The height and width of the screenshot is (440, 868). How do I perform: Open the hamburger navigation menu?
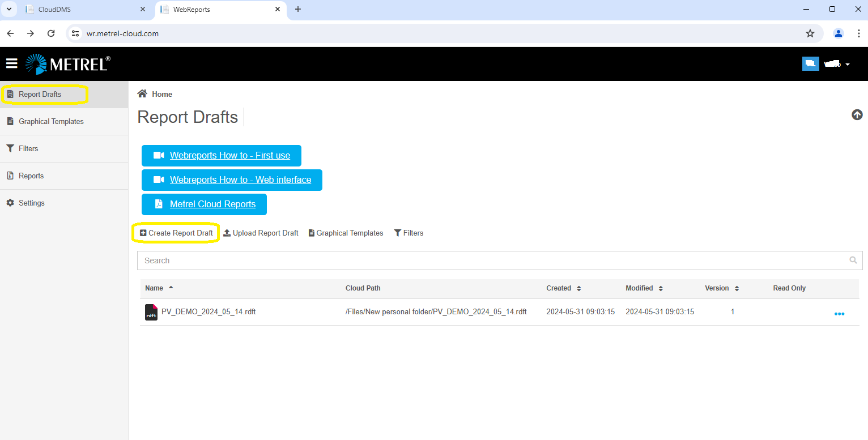12,64
